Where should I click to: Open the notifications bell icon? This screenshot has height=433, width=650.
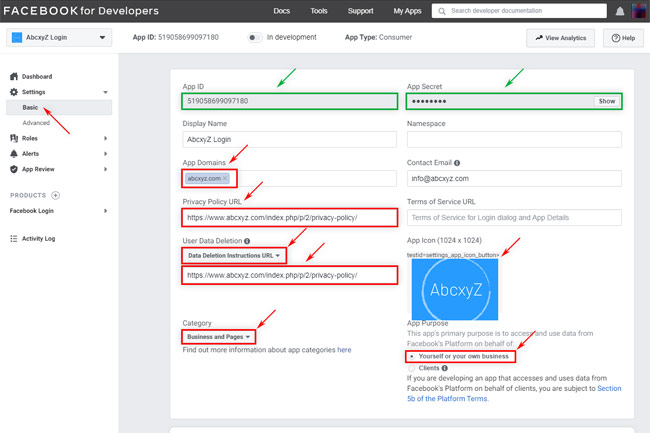pos(620,11)
